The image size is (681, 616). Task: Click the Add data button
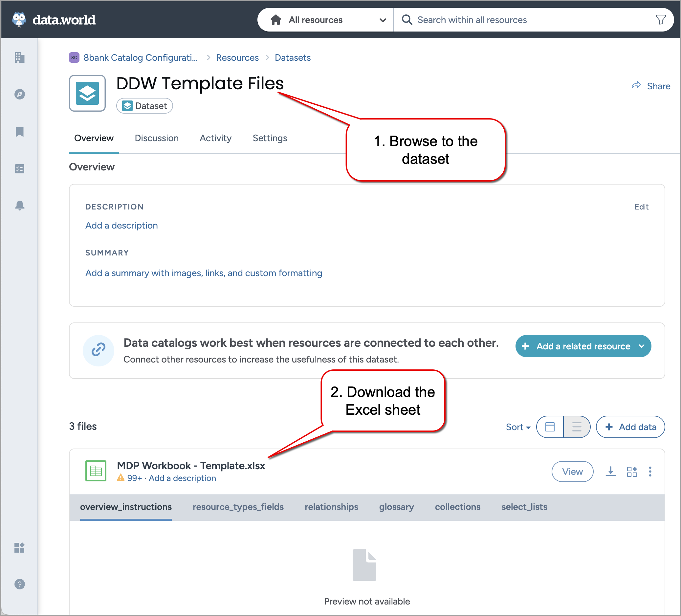(x=630, y=427)
